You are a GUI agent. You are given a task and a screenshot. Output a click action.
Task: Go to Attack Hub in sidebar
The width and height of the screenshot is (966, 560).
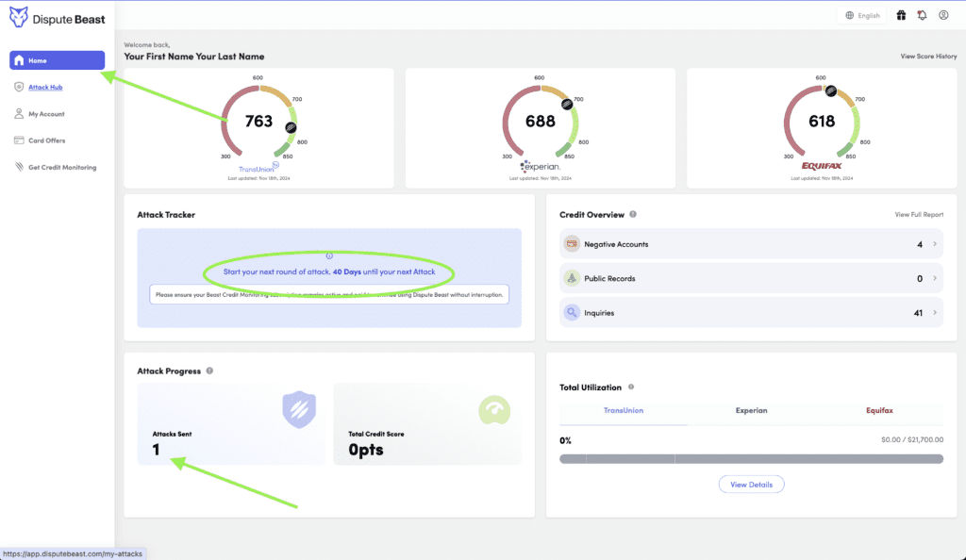45,88
